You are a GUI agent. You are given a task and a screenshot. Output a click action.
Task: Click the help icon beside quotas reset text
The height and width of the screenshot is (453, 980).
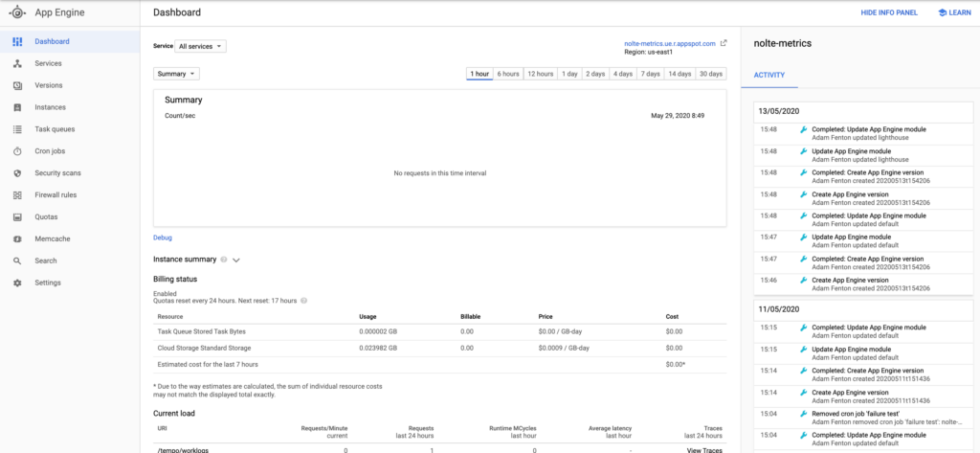click(303, 301)
